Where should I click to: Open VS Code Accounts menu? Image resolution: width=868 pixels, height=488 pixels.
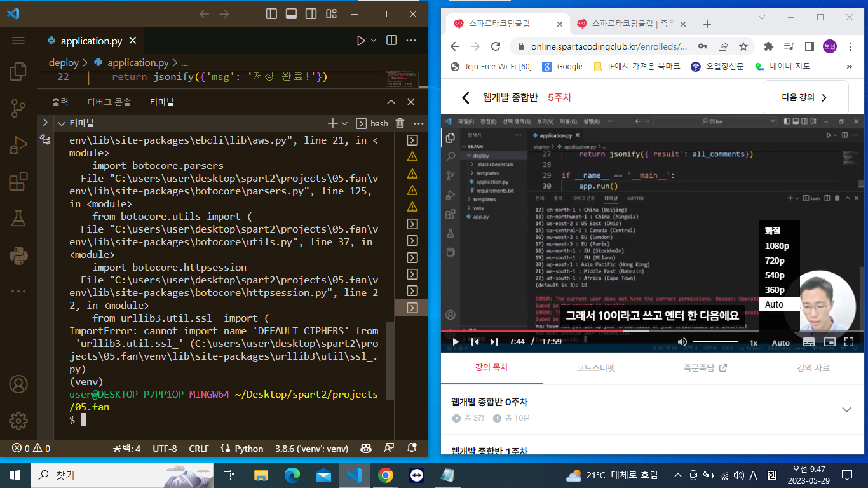click(x=18, y=384)
